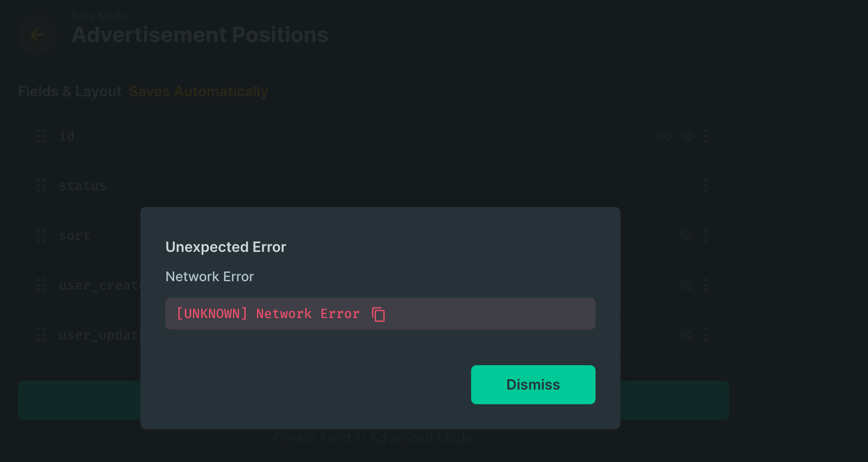Viewport: 868px width, 462px height.
Task: Grab the drag handle of the status field
Action: pos(41,186)
